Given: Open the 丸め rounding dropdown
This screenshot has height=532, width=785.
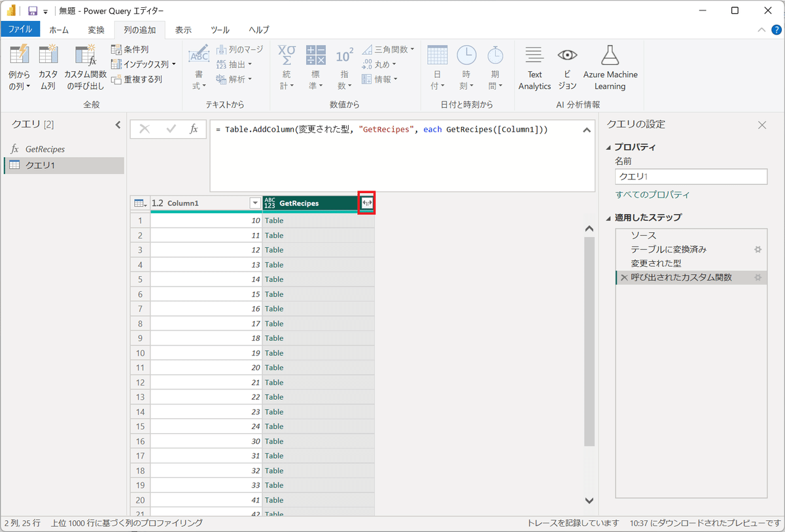Looking at the screenshot, I should tap(379, 64).
